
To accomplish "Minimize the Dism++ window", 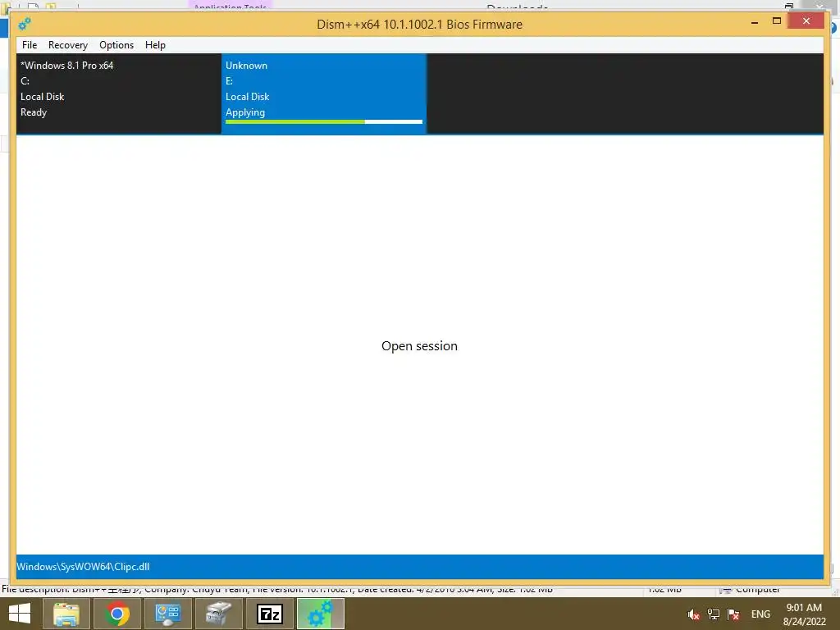I will point(755,21).
